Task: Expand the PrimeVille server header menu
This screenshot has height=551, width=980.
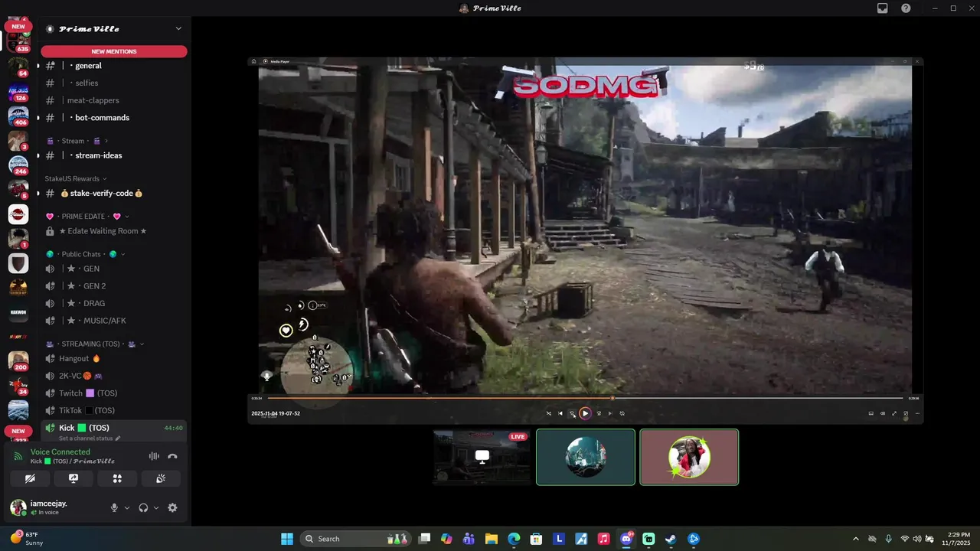Action: tap(114, 29)
